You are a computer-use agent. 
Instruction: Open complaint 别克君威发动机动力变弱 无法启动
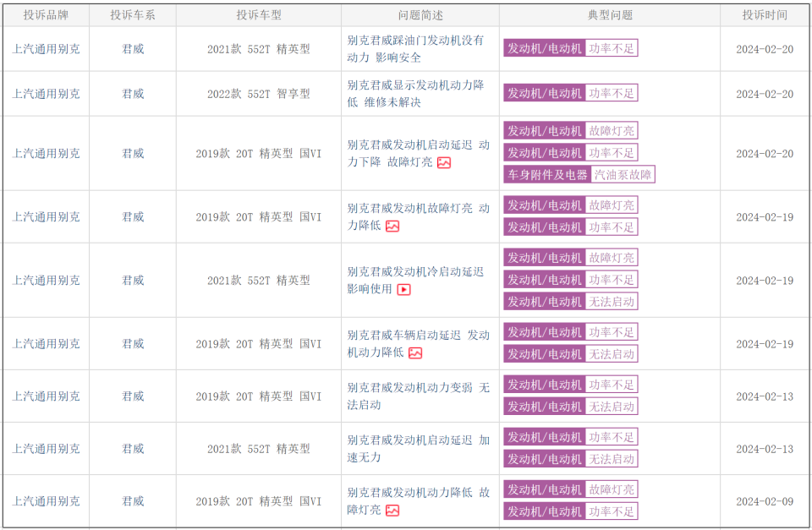[418, 396]
